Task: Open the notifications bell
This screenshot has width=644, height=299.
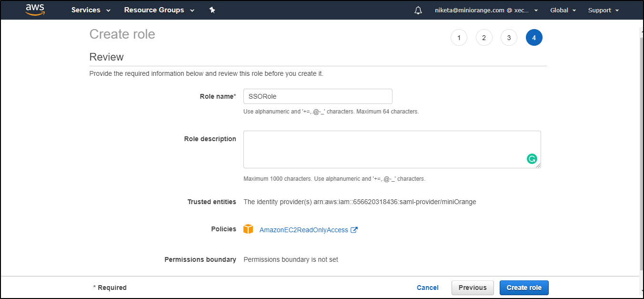Action: coord(418,10)
